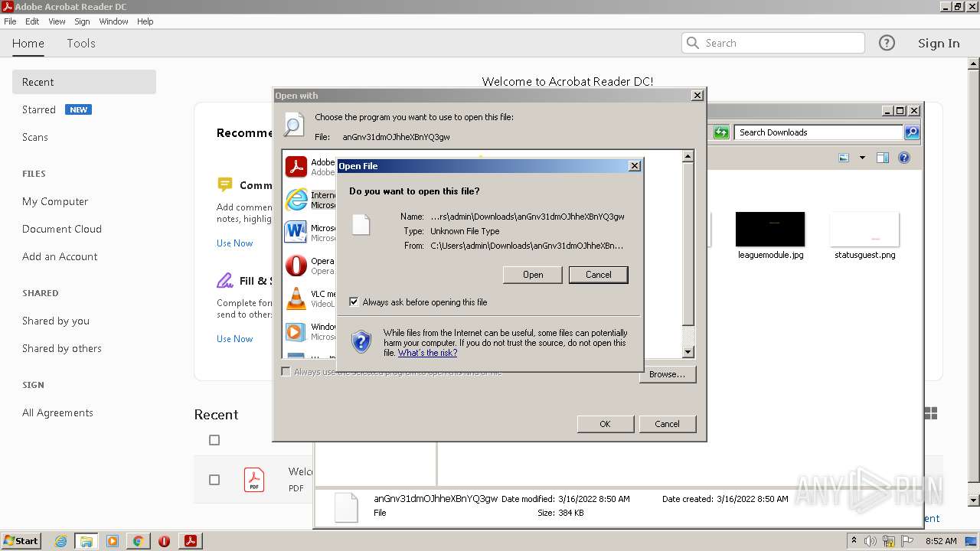The height and width of the screenshot is (551, 980).
Task: Click Cancel in the Open with dialog
Action: [667, 424]
